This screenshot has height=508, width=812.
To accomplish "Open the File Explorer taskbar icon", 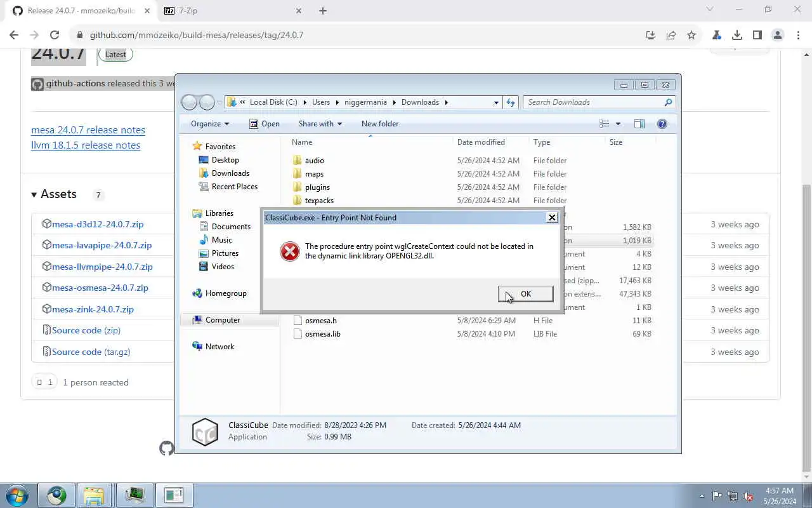I will [94, 495].
